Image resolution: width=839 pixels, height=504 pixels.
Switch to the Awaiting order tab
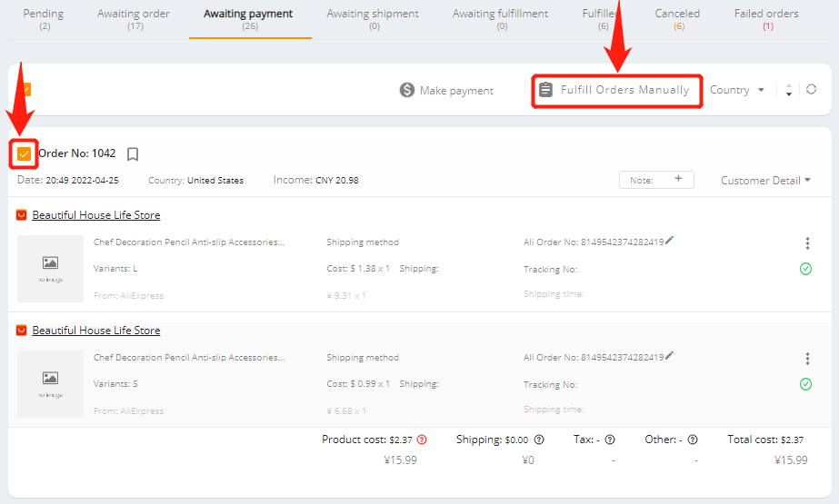135,19
